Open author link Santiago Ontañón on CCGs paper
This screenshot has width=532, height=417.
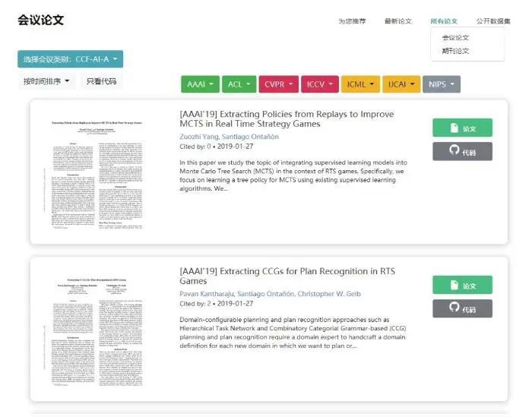[266, 294]
